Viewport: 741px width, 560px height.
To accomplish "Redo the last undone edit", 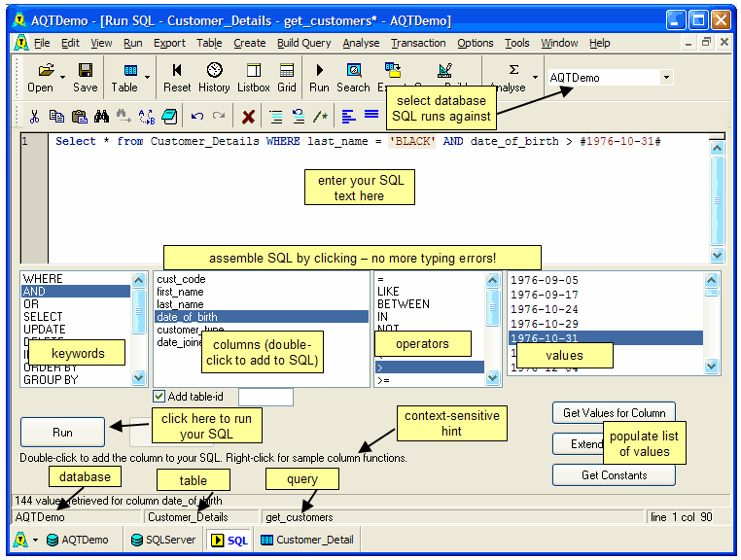I will coord(219,116).
